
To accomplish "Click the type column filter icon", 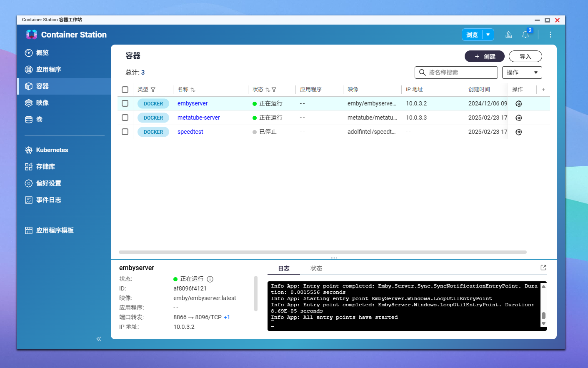I will pos(153,90).
